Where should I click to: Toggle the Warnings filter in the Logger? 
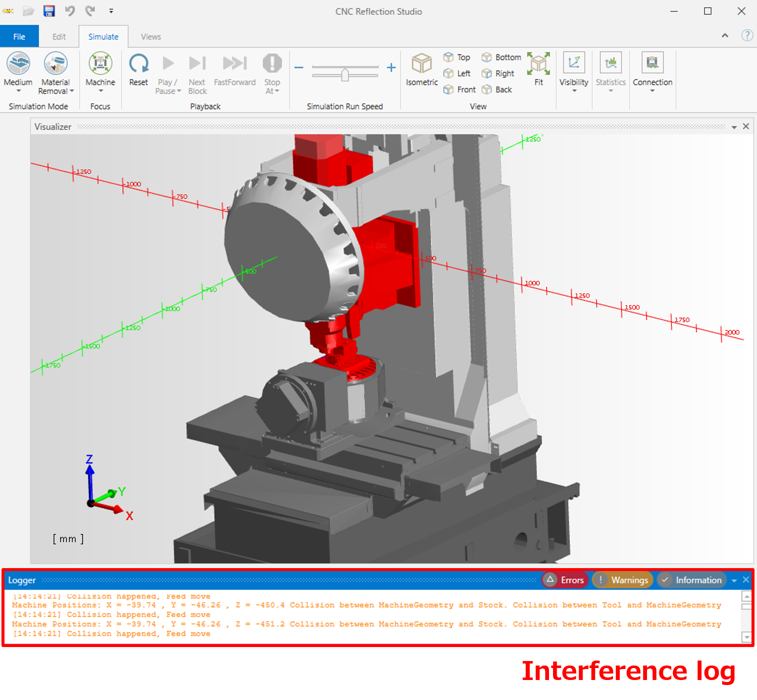click(622, 580)
